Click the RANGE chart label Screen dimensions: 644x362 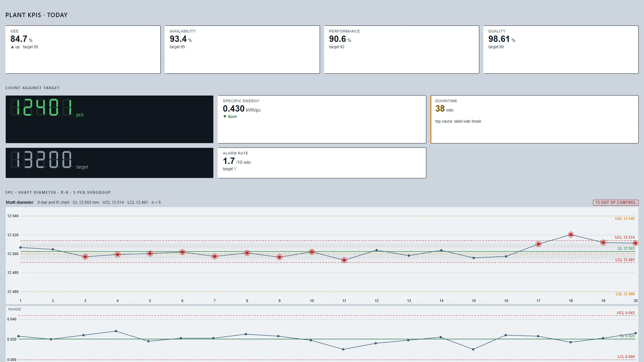pos(15,309)
